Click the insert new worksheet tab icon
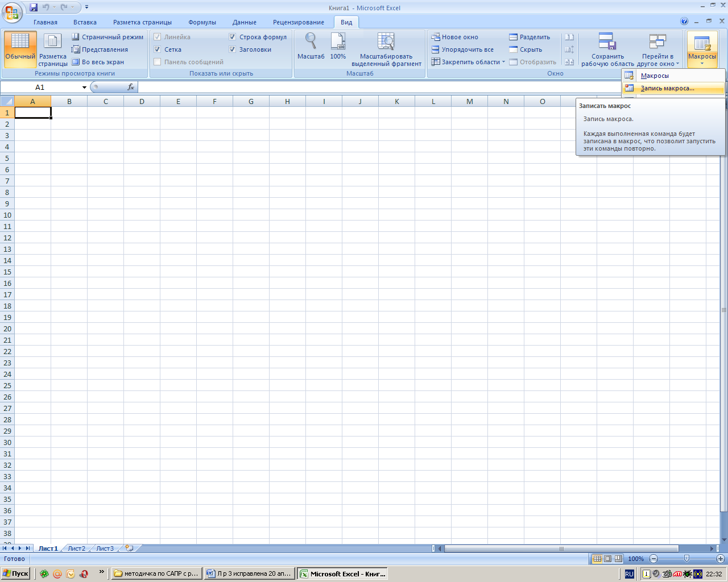 pyautogui.click(x=130, y=548)
